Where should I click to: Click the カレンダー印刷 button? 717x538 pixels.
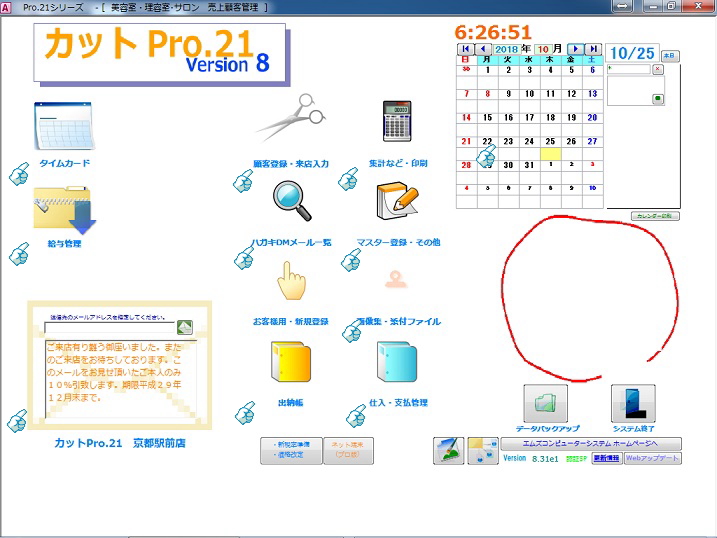point(655,216)
